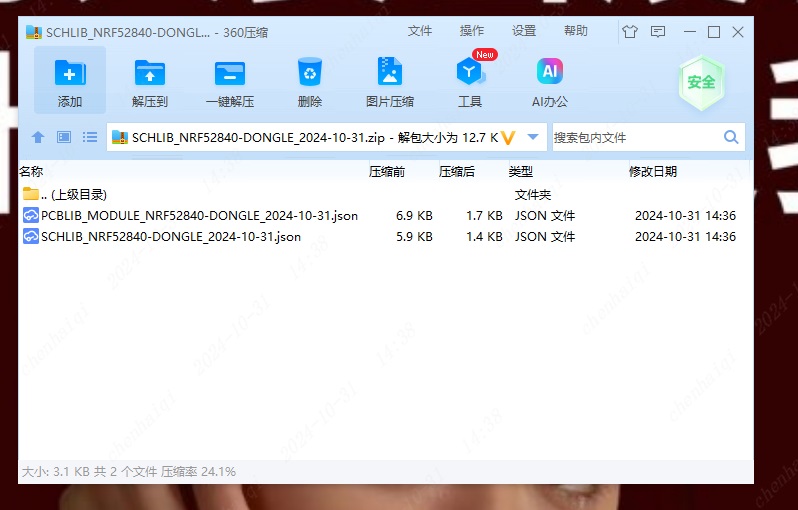Click the 1.7 KB compressed size cell
Screen dimensions: 798x510
pyautogui.click(x=484, y=216)
